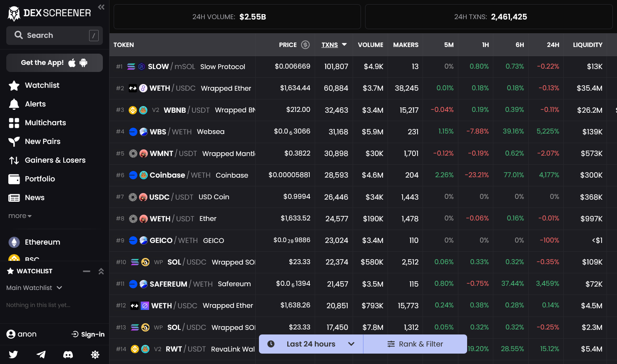The height and width of the screenshot is (364, 617).
Task: Open the Main Watchlist dropdown
Action: click(x=34, y=288)
